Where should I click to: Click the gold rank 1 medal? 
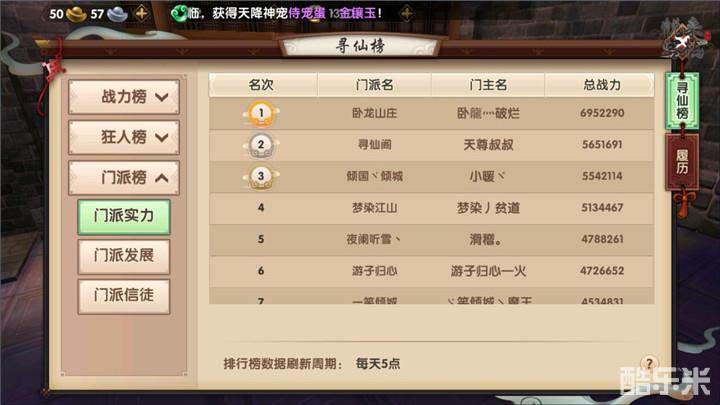point(261,113)
